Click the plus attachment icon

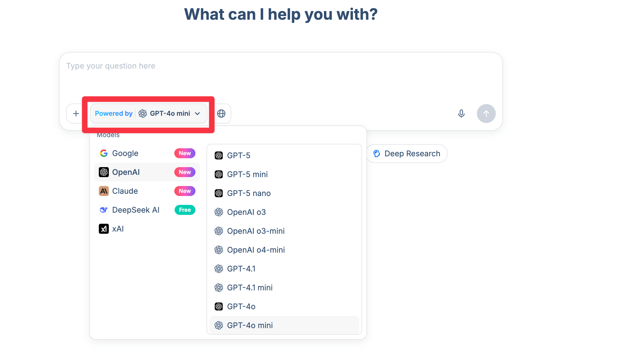(76, 114)
